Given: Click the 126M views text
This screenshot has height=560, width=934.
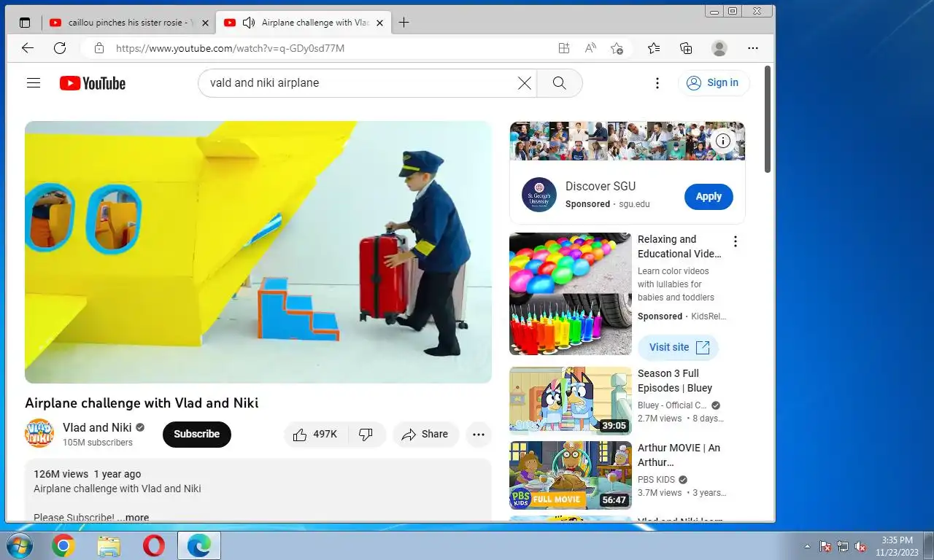Looking at the screenshot, I should [x=61, y=474].
